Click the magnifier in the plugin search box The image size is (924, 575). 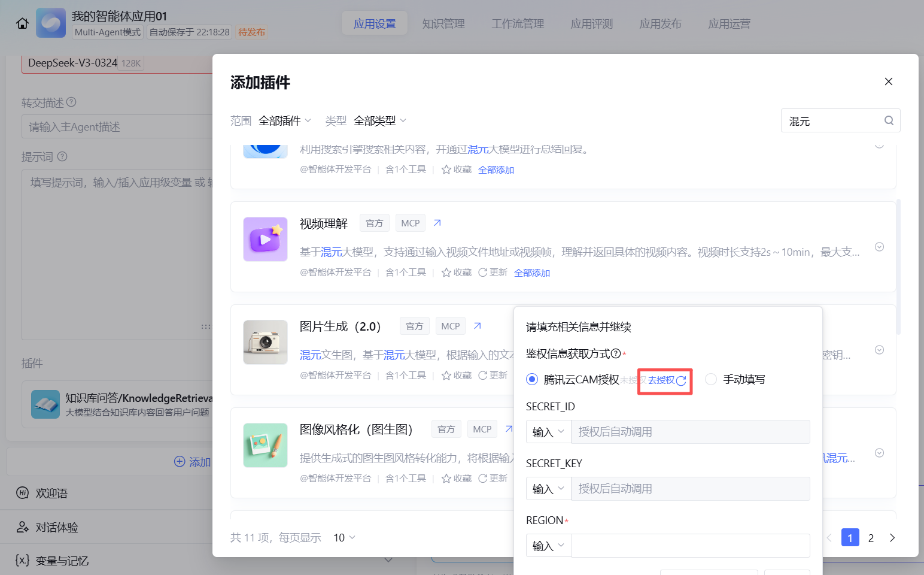(889, 120)
